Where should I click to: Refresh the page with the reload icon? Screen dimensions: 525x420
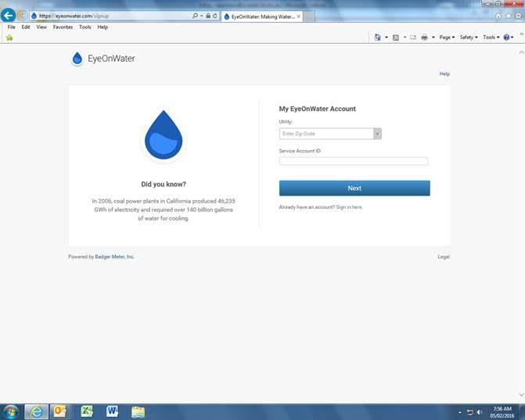point(215,16)
